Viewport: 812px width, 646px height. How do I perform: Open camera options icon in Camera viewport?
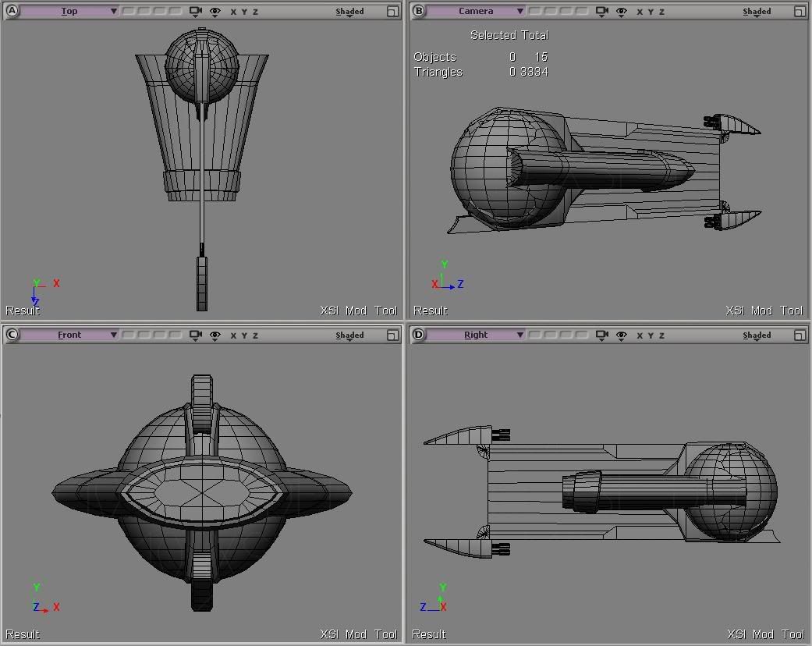pos(601,12)
